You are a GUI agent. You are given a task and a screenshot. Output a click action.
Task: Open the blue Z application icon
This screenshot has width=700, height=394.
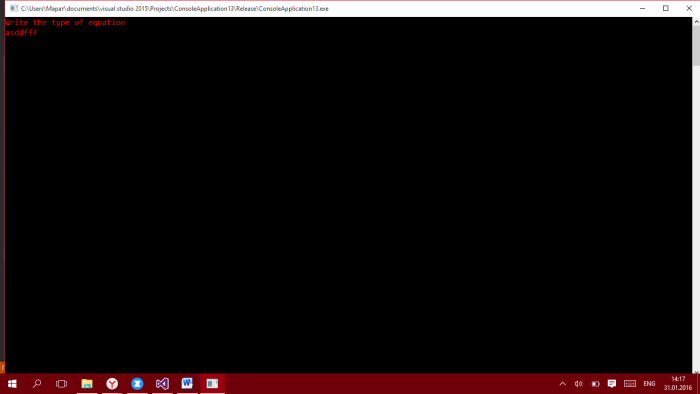click(137, 384)
